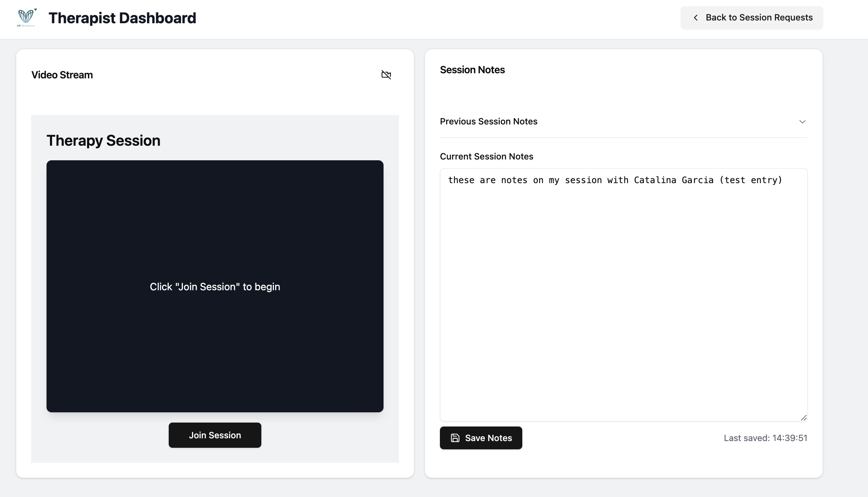868x497 pixels.
Task: Toggle the camera-off video icon
Action: (386, 75)
